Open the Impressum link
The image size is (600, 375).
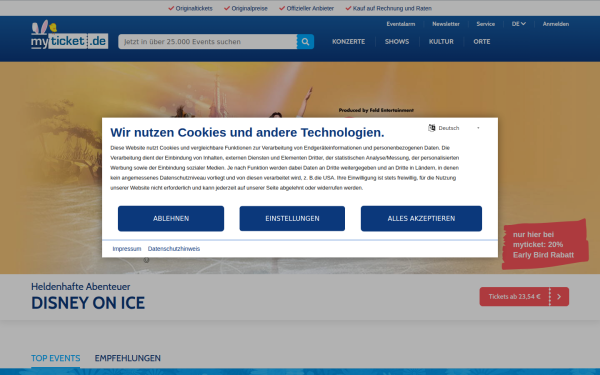127,249
